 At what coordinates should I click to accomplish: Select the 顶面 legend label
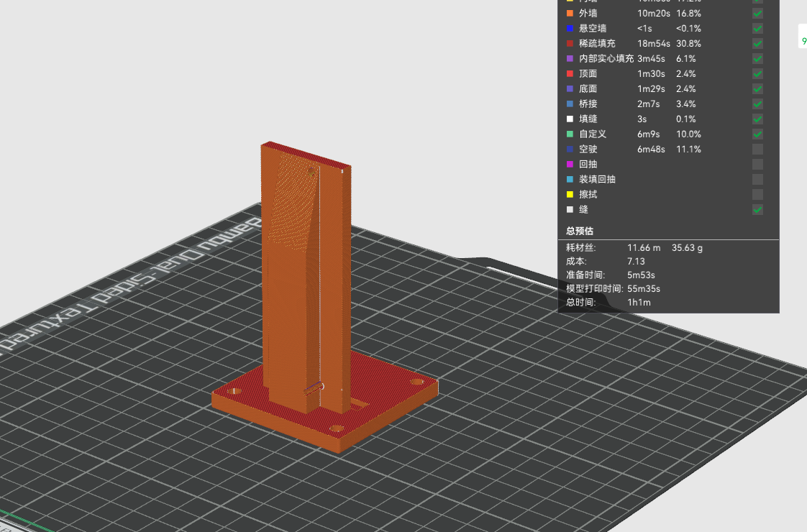click(x=588, y=73)
